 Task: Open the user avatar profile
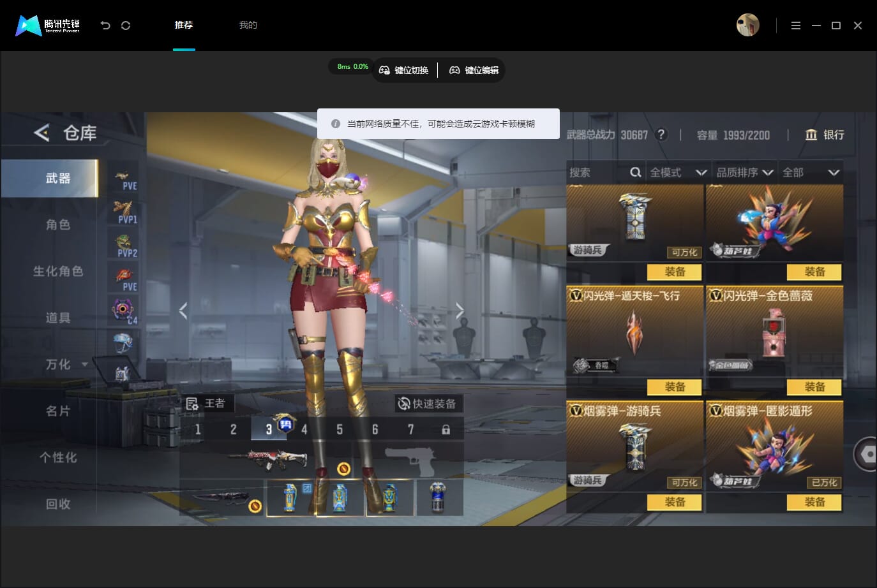pos(747,26)
